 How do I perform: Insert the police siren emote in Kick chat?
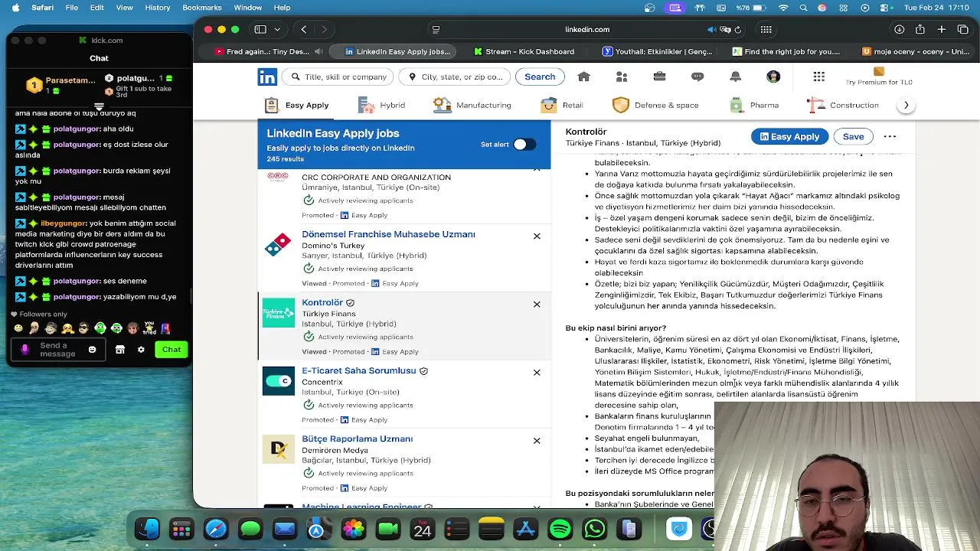click(166, 328)
